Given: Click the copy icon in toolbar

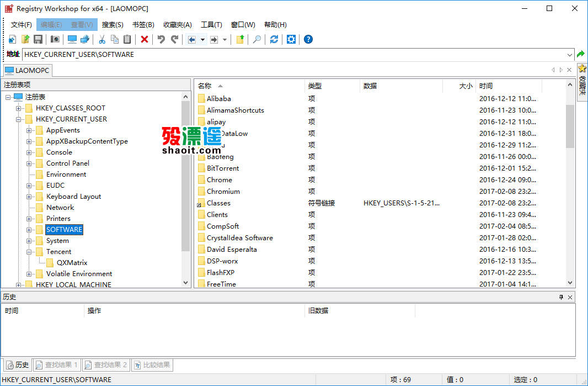Looking at the screenshot, I should point(115,39).
